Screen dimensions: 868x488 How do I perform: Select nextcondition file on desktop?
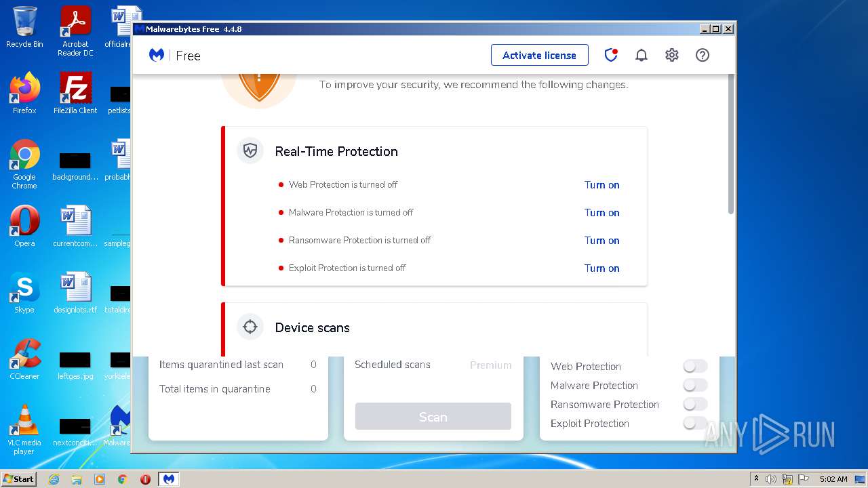[x=75, y=431]
